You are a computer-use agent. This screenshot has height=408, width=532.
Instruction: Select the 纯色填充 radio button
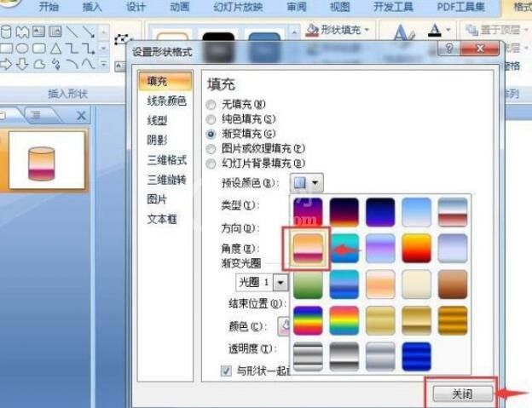[211, 119]
